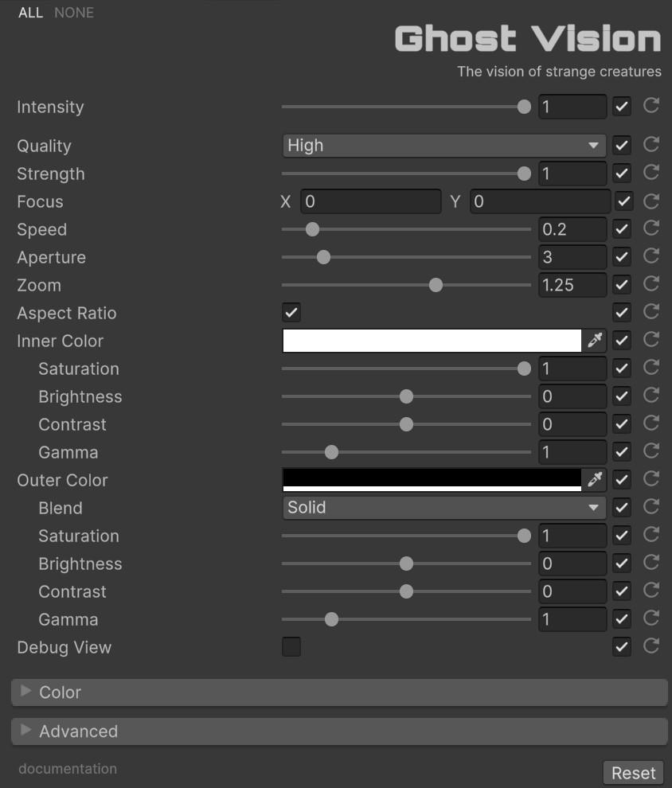Open the Quality dropdown set to High

tap(443, 146)
